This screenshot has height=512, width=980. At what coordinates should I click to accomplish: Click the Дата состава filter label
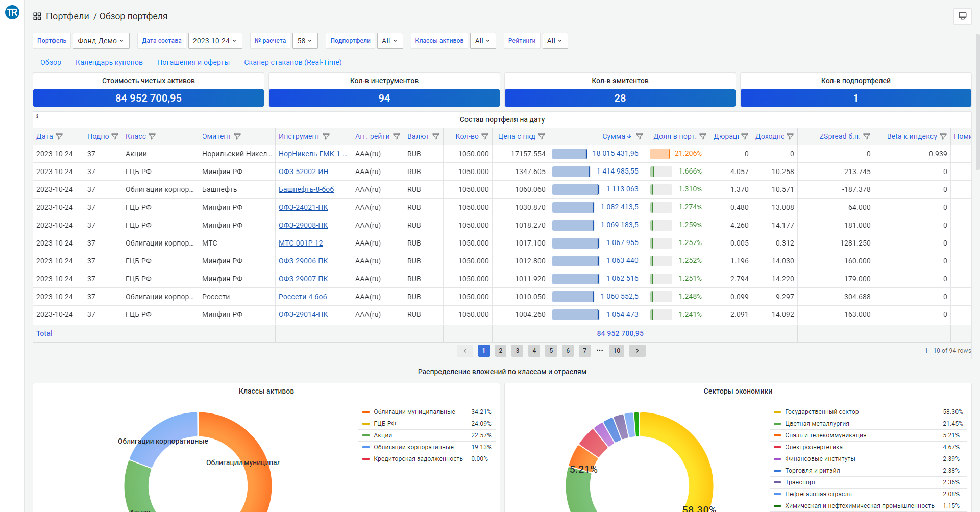tap(162, 41)
